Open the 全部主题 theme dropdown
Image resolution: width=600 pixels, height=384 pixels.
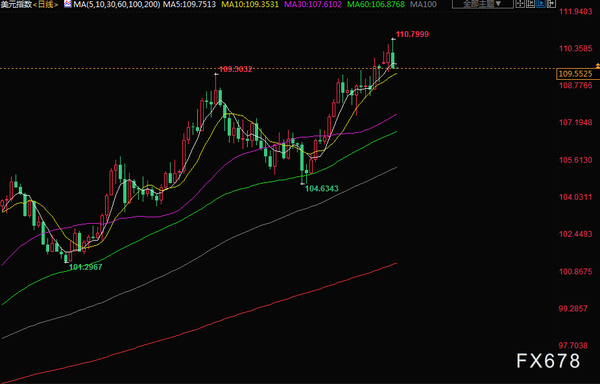click(x=483, y=4)
